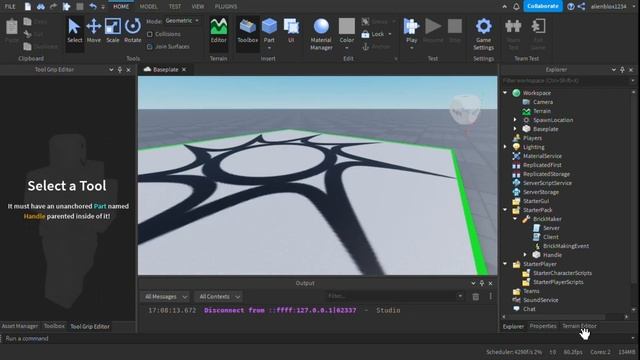Pin the Output panel
This screenshot has width=640, height=360.
(x=482, y=283)
